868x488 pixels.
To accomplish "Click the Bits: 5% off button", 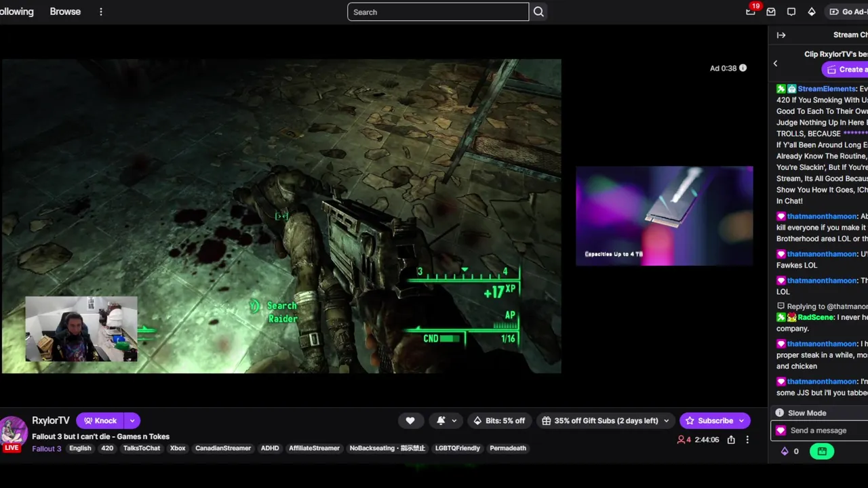I will [499, 421].
